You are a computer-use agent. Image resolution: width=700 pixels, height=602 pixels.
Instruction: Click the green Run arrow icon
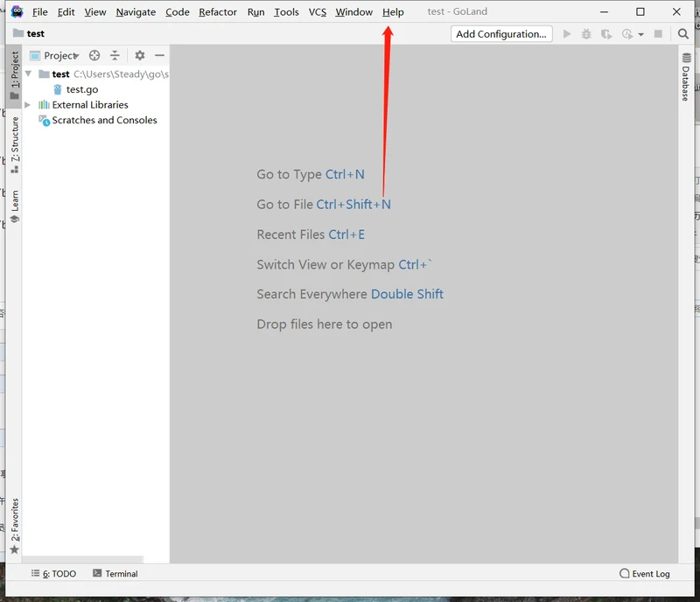tap(567, 34)
